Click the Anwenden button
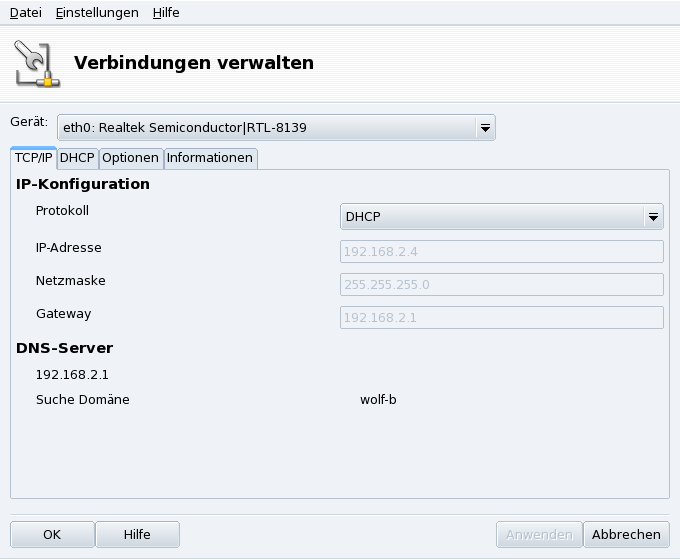The image size is (680, 560). click(538, 534)
